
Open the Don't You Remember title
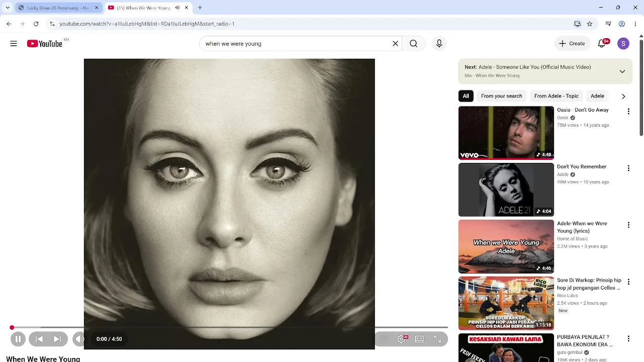tap(582, 167)
